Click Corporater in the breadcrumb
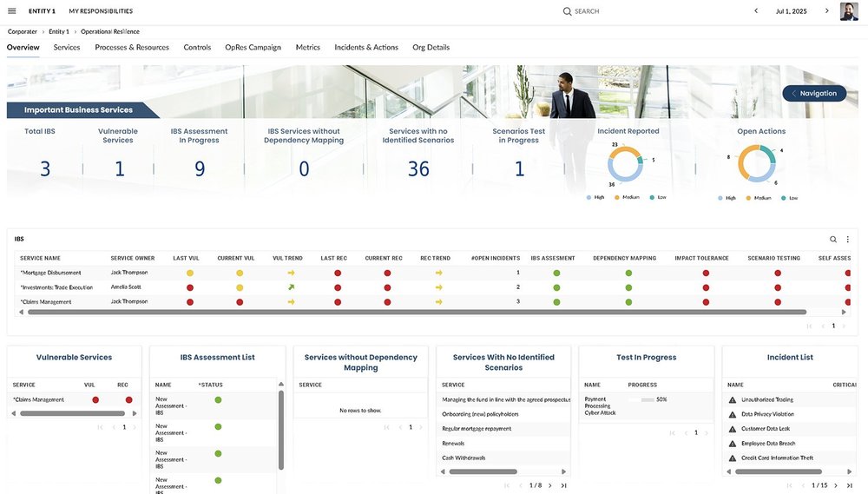The width and height of the screenshot is (868, 494). pos(23,31)
